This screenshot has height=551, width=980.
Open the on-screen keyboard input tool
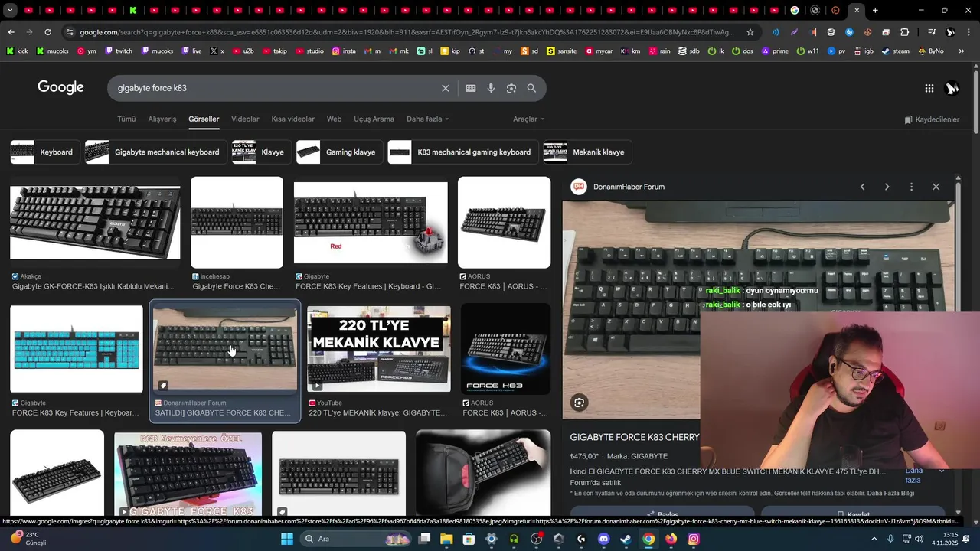[x=471, y=88]
